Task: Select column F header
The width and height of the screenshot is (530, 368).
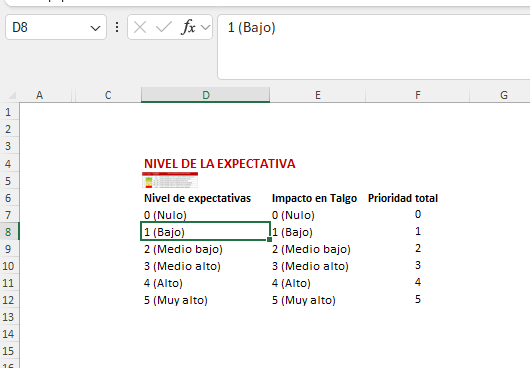Action: click(x=418, y=95)
